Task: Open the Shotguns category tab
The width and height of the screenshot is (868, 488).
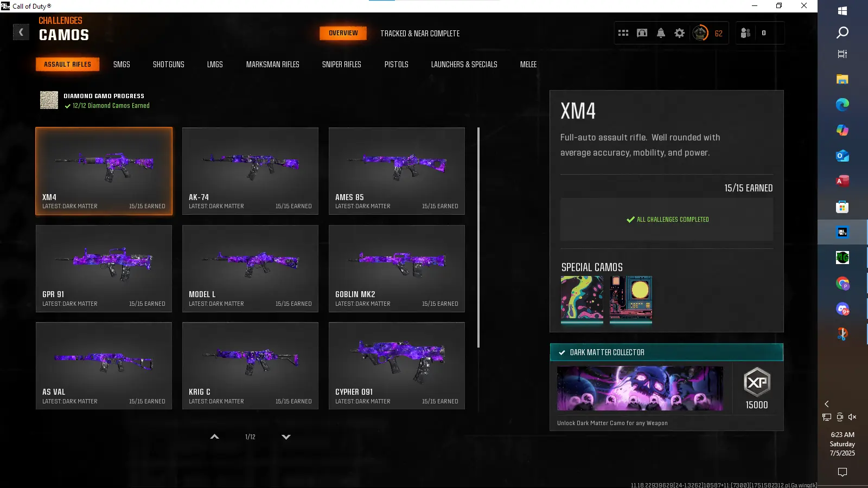Action: point(169,65)
